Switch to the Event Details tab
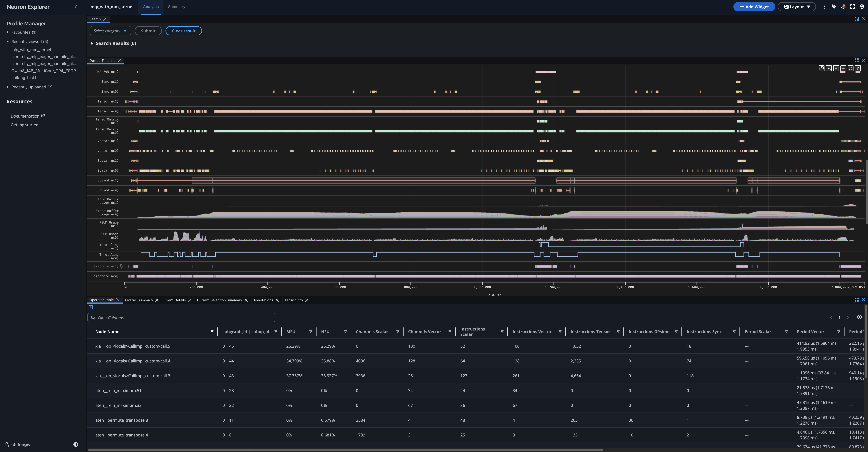The image size is (868, 452). coord(175,300)
